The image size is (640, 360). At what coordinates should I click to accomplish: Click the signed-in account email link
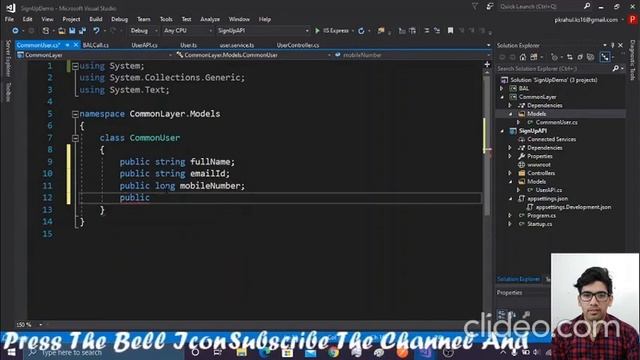tap(586, 20)
